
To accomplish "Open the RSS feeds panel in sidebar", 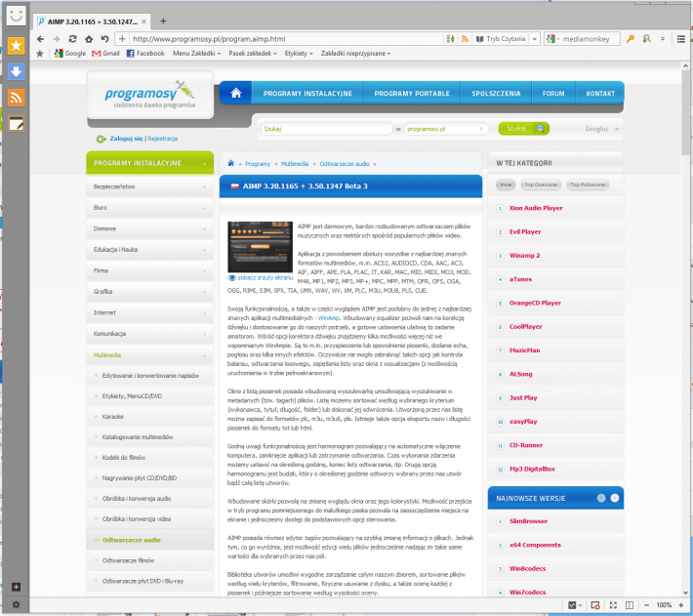I will 16,98.
